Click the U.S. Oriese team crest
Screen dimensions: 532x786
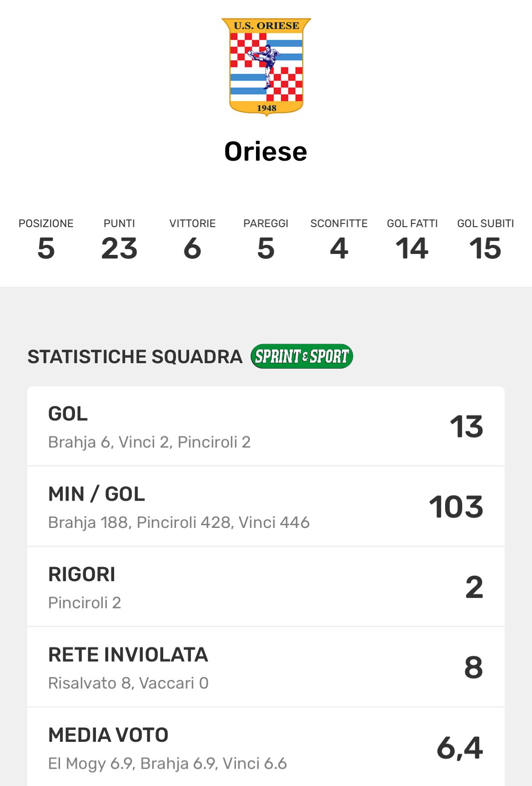tap(266, 66)
